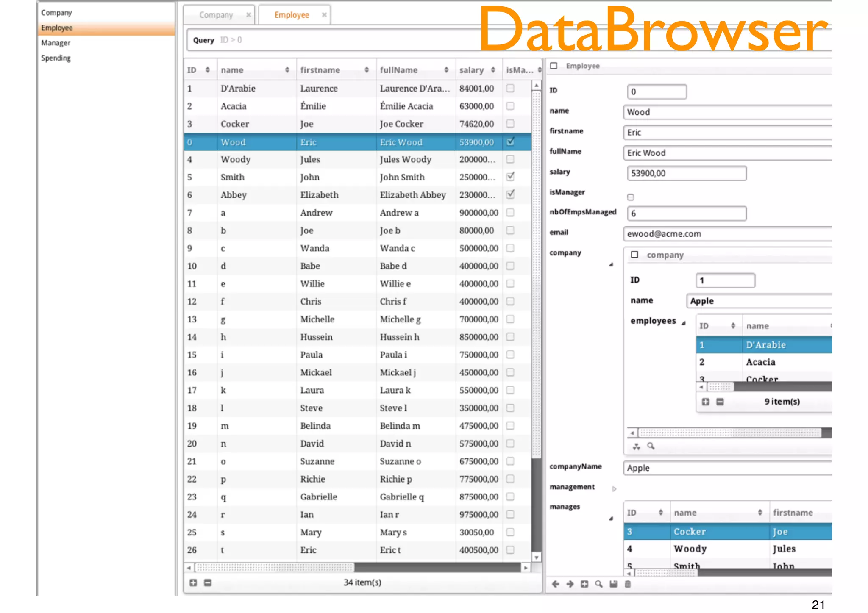Sort main grid by fullName column
The height and width of the screenshot is (613, 868).
(x=446, y=70)
